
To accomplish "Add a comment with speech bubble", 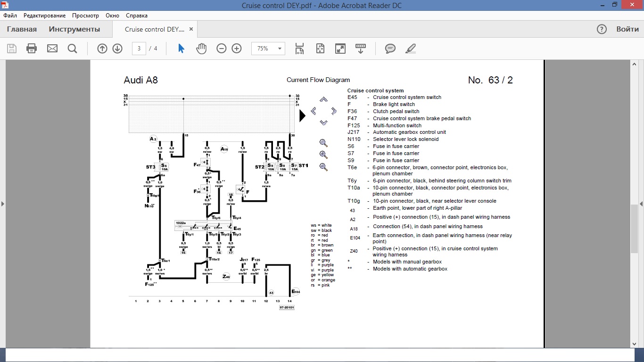I will [x=390, y=49].
